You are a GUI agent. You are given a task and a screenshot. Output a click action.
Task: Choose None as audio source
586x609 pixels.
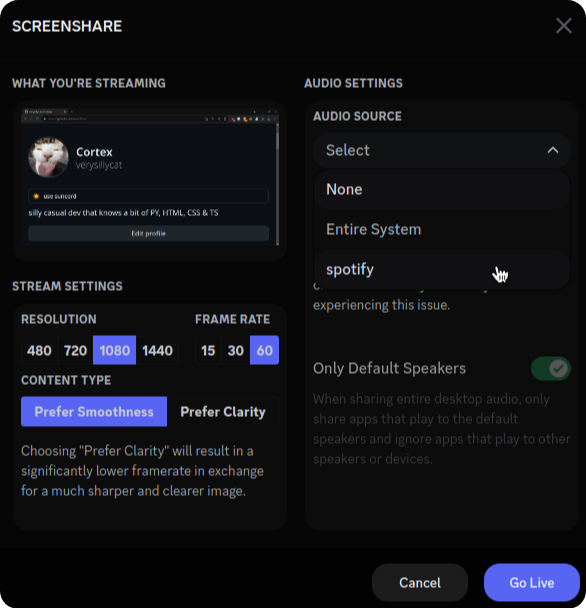[442, 190]
